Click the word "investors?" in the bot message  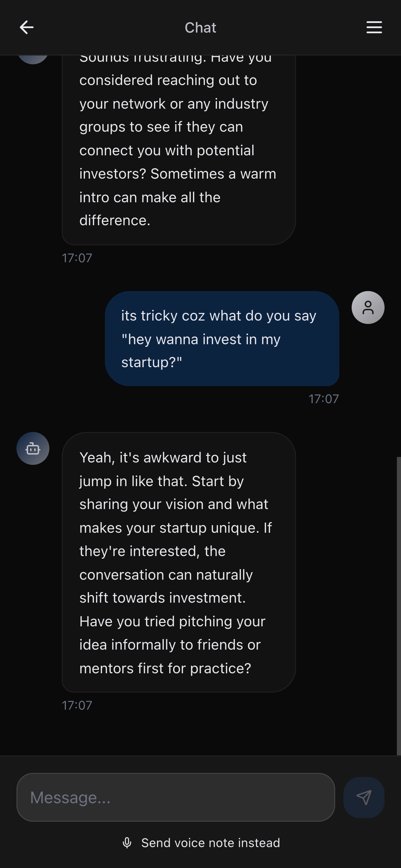pos(113,174)
